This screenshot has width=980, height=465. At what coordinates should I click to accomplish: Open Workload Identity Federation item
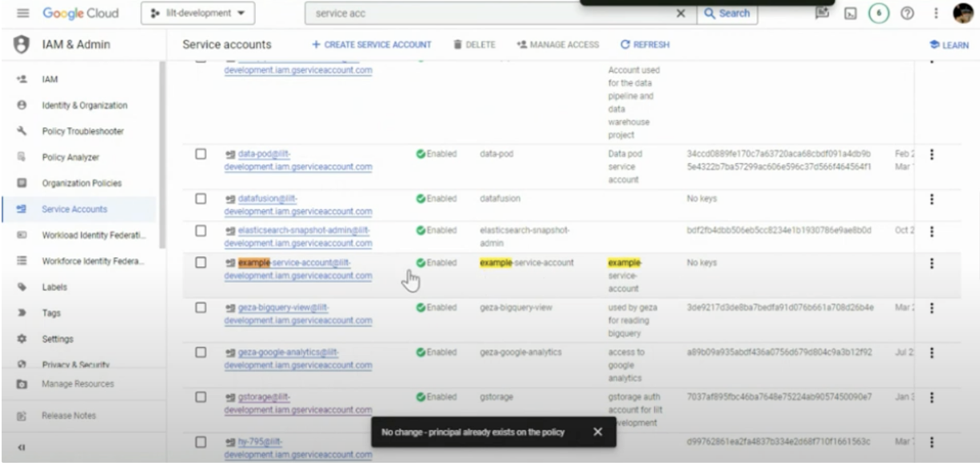click(x=94, y=235)
